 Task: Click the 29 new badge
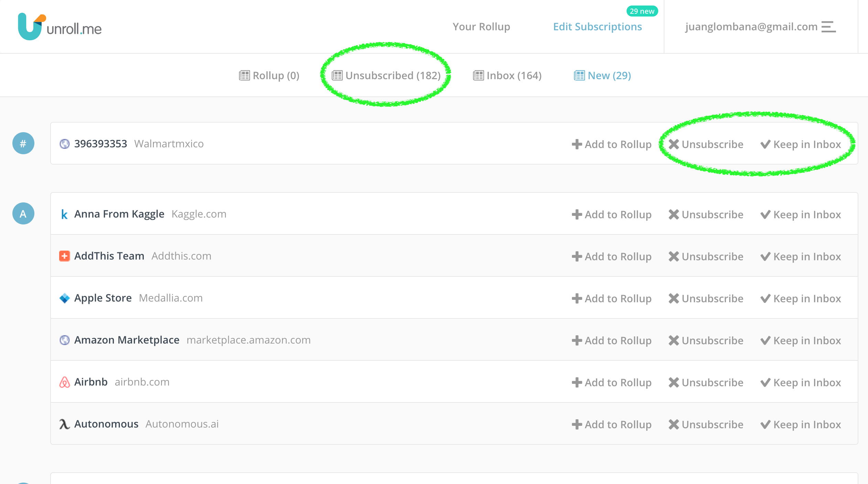coord(642,11)
